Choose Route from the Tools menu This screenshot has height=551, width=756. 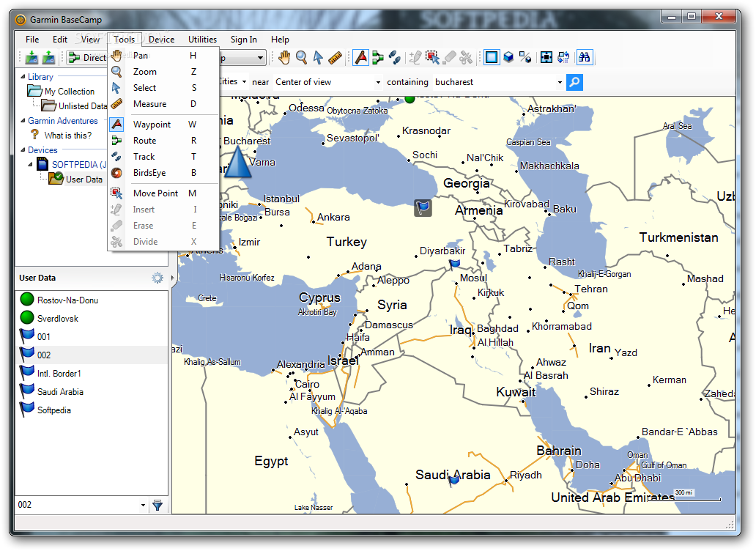pyautogui.click(x=163, y=141)
